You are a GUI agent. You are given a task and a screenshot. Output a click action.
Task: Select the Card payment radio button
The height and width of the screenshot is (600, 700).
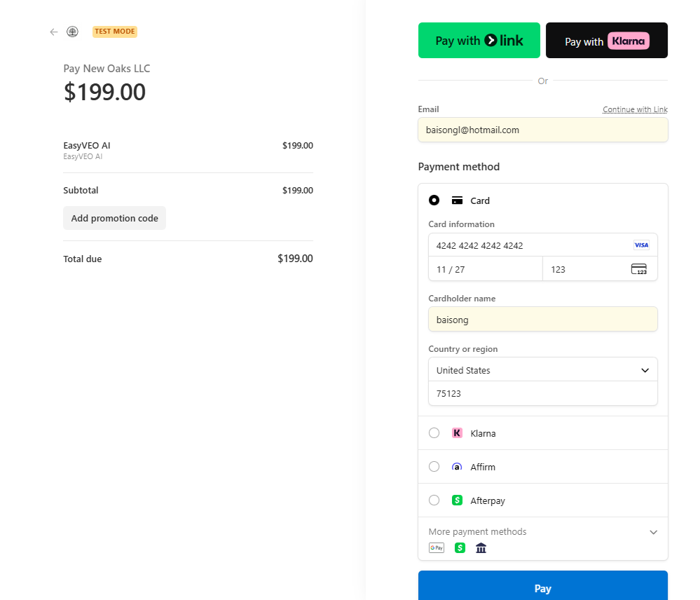pos(434,200)
